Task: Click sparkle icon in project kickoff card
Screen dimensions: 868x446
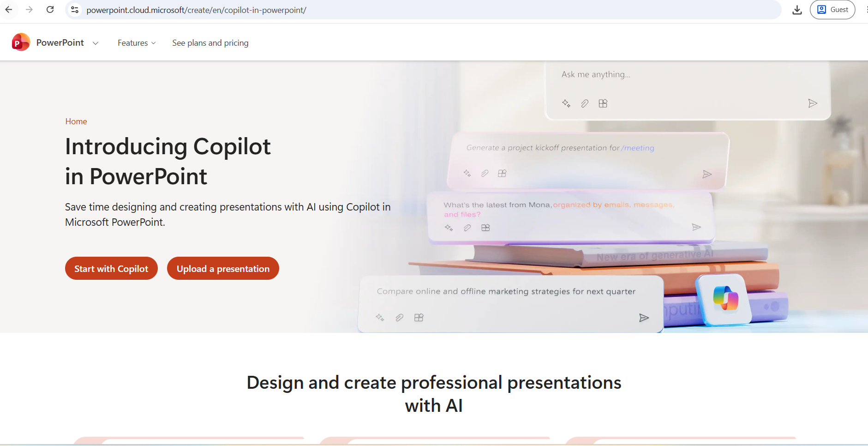Action: 467,173
